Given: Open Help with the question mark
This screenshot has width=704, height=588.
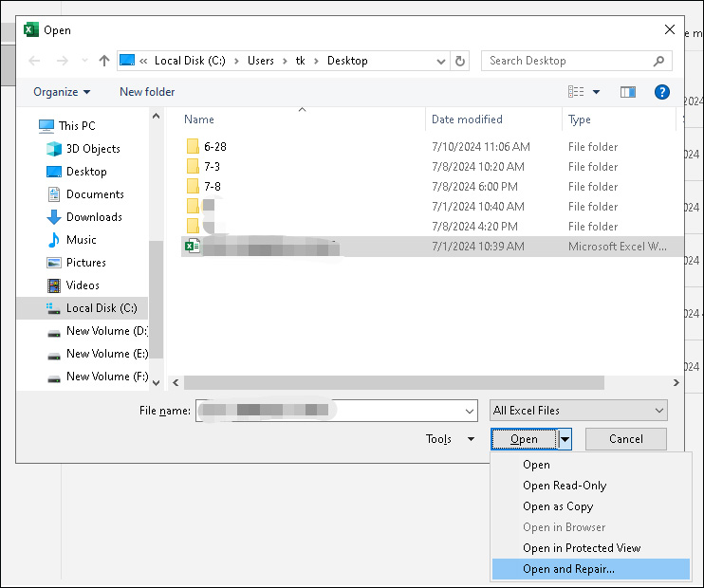Looking at the screenshot, I should 662,92.
